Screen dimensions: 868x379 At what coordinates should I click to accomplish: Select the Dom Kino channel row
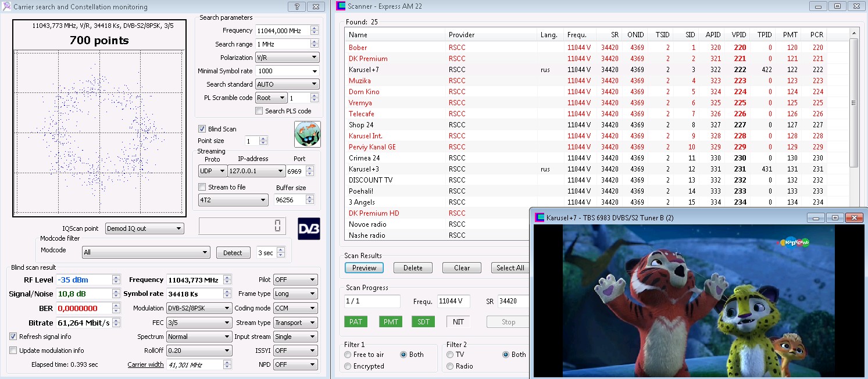596,92
